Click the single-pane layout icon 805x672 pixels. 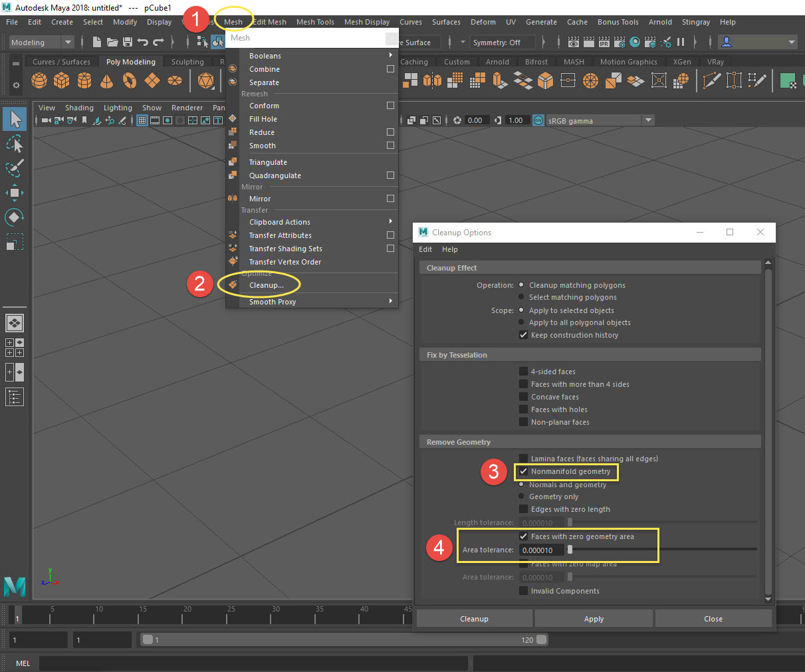tap(15, 323)
